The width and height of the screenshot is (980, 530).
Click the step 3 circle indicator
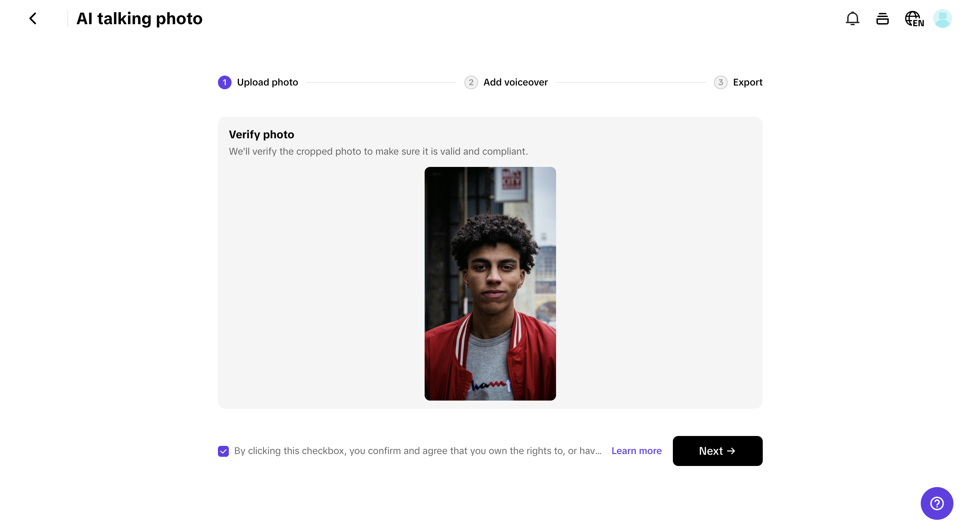[x=720, y=82]
